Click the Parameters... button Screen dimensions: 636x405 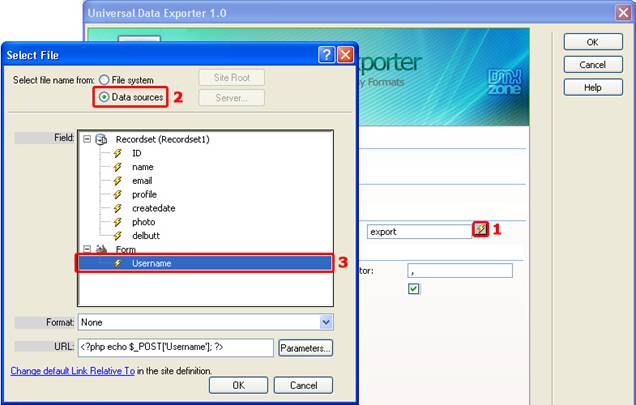coord(306,348)
